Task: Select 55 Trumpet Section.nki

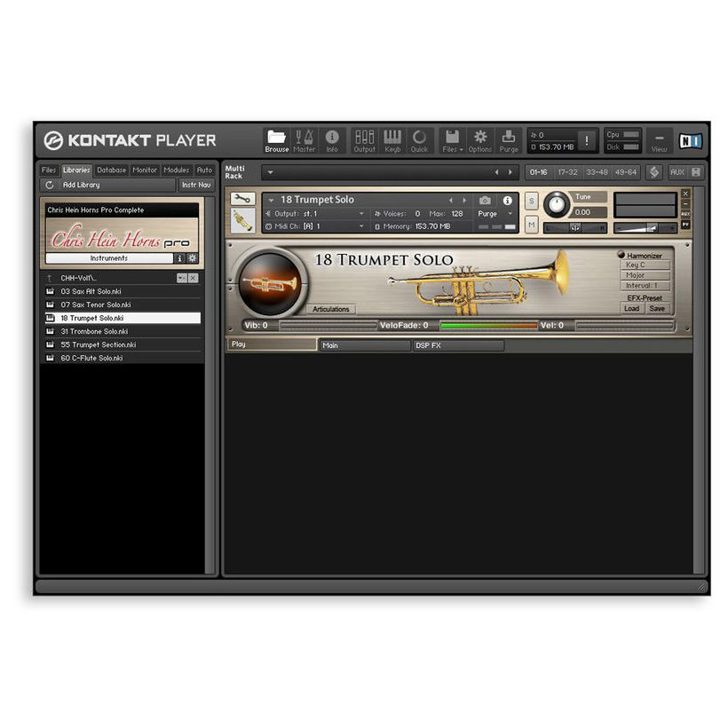Action: click(x=123, y=345)
